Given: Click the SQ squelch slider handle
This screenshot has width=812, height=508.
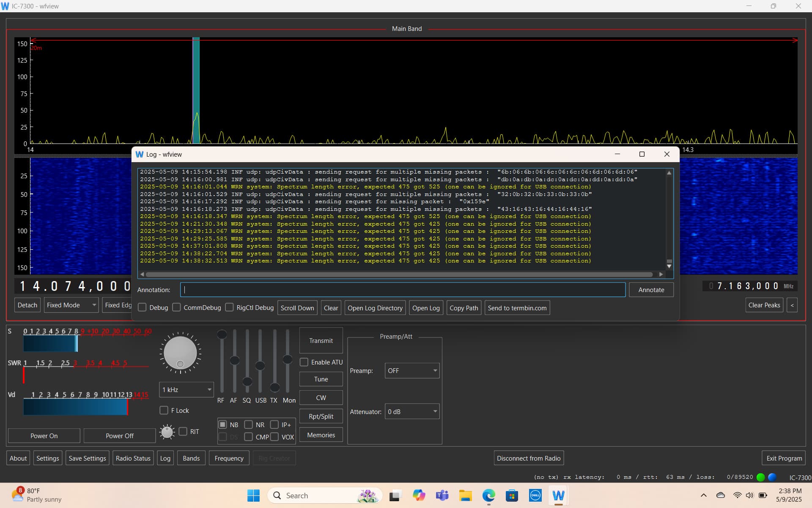Looking at the screenshot, I should tap(247, 381).
